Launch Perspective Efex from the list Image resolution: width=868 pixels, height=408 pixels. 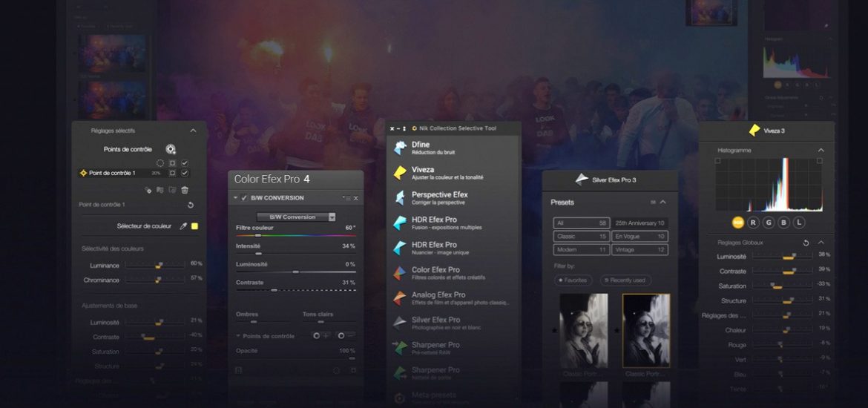coord(439,197)
